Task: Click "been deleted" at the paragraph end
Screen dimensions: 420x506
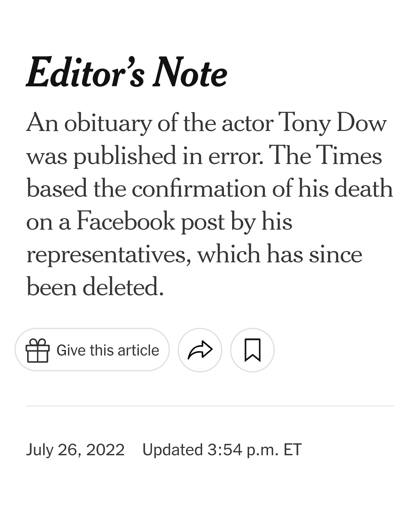Action: click(95, 287)
